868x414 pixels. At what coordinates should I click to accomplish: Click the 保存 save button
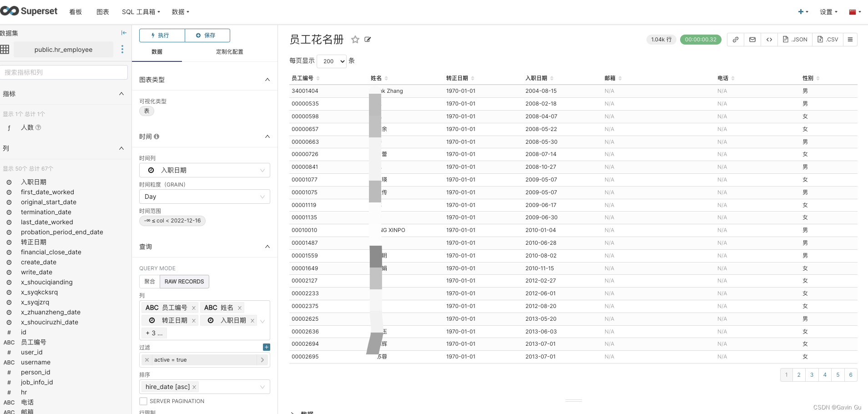coord(207,35)
